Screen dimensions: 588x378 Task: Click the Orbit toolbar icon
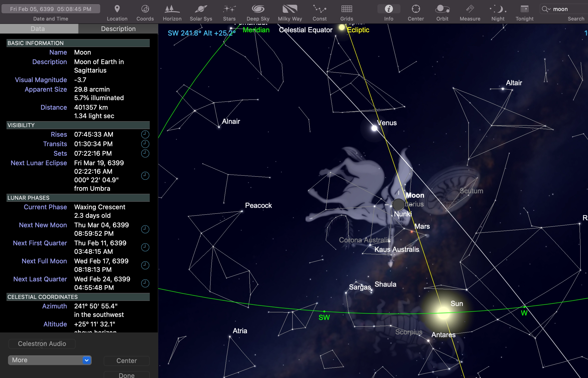tap(442, 9)
